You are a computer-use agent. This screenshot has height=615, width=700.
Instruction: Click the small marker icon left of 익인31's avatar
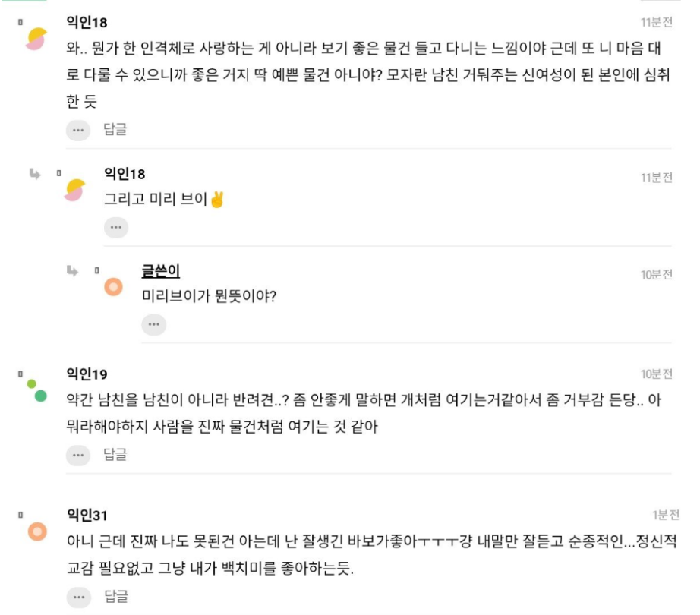20,516
